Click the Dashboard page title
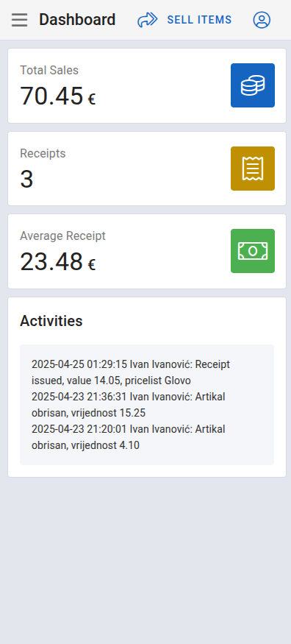This screenshot has height=644, width=291. tap(77, 20)
